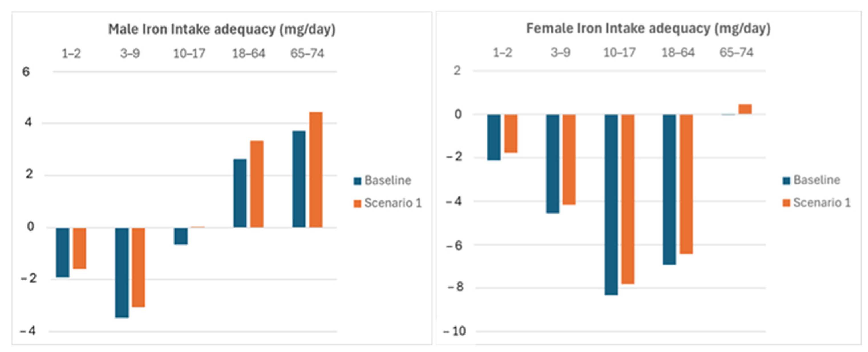Screen dimensions: 868x352
Task: Click the Scenario 1 legend swatch in male chart
Action: pos(357,203)
